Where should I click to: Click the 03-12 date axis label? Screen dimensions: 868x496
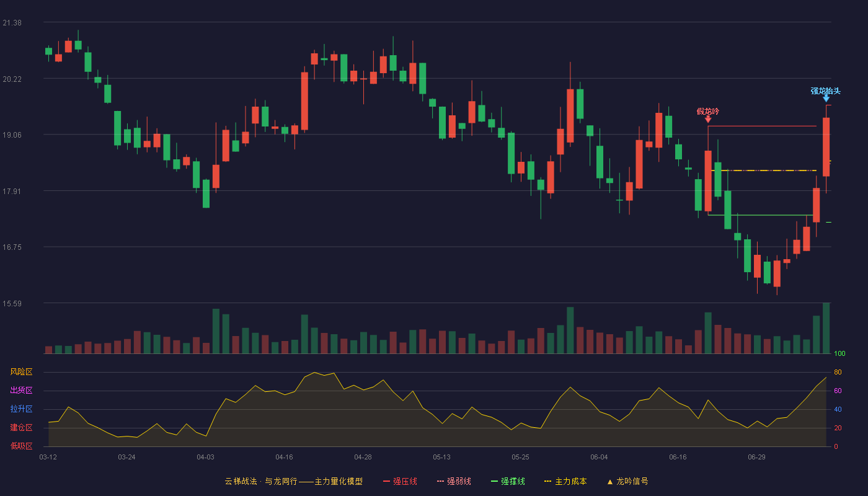(48, 457)
